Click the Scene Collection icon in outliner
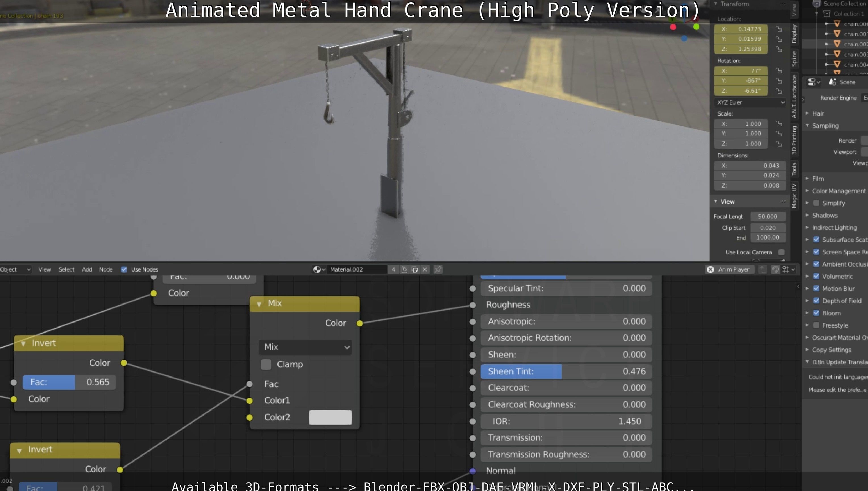This screenshot has height=491, width=868. tap(816, 4)
